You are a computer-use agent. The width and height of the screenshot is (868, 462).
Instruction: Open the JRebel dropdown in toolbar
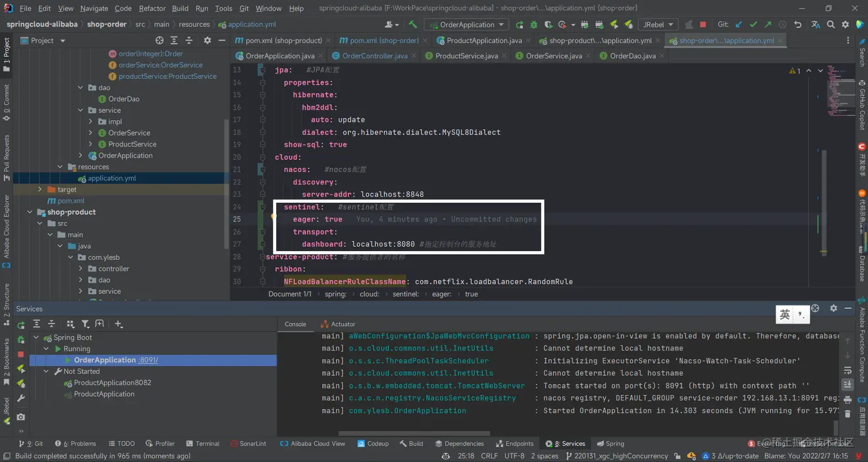click(x=659, y=25)
